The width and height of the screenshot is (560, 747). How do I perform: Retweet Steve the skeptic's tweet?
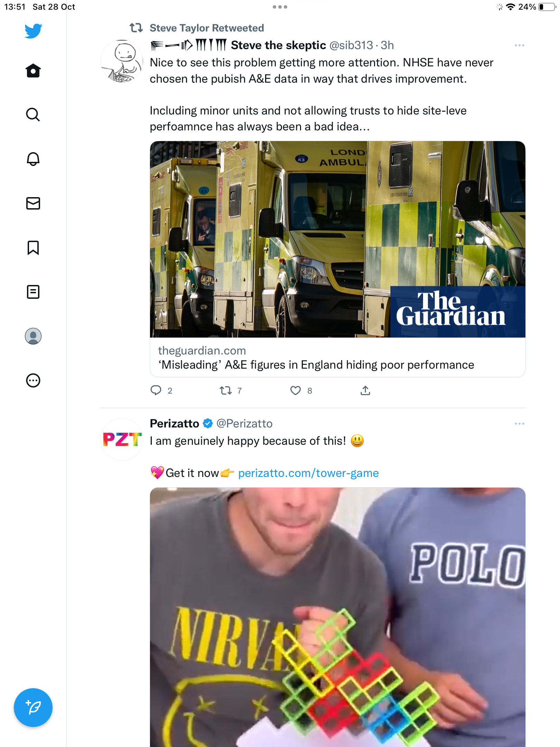click(226, 390)
